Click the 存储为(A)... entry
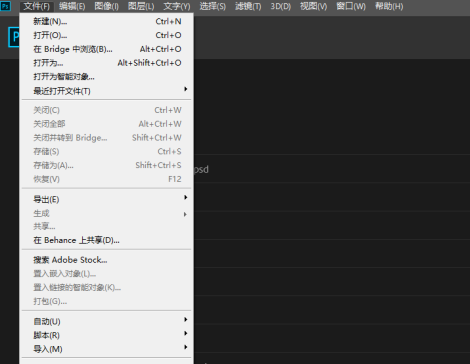 pyautogui.click(x=107, y=165)
